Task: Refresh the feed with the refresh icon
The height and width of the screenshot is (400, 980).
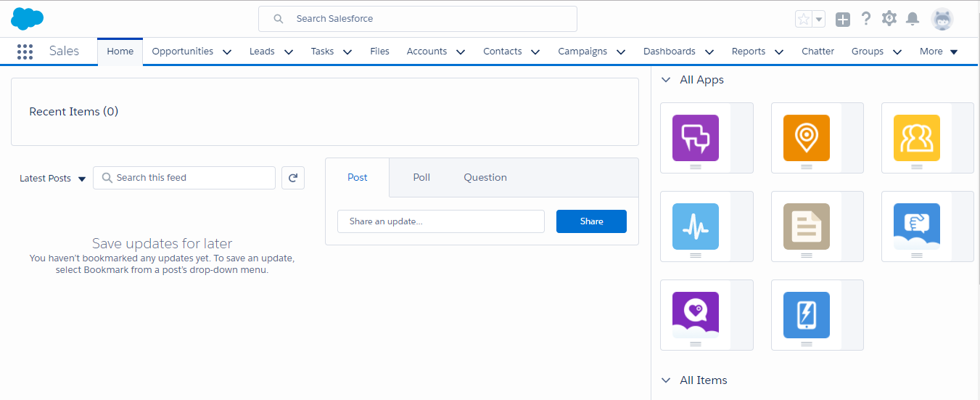Action: (293, 178)
